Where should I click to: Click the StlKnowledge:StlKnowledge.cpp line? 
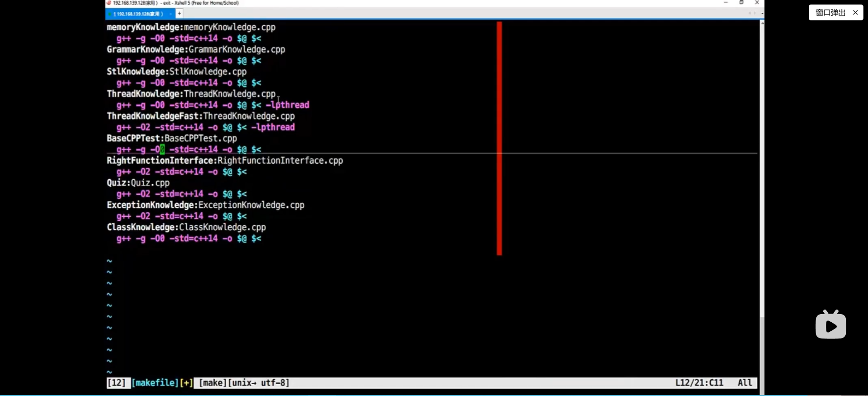177,72
